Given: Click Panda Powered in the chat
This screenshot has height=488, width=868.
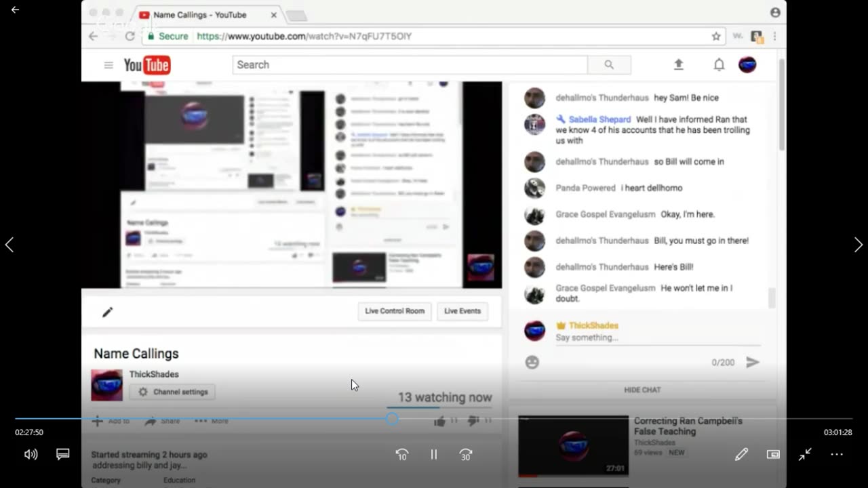Looking at the screenshot, I should (x=585, y=188).
